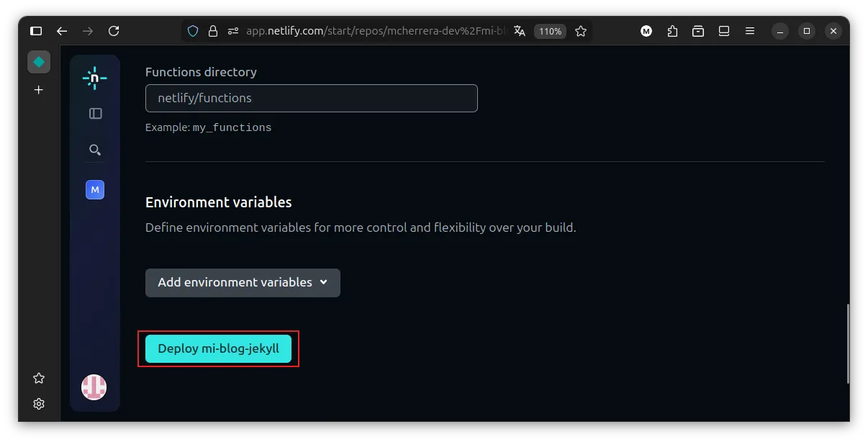Open search with the magnifier icon
This screenshot has width=868, height=442.
(x=95, y=150)
